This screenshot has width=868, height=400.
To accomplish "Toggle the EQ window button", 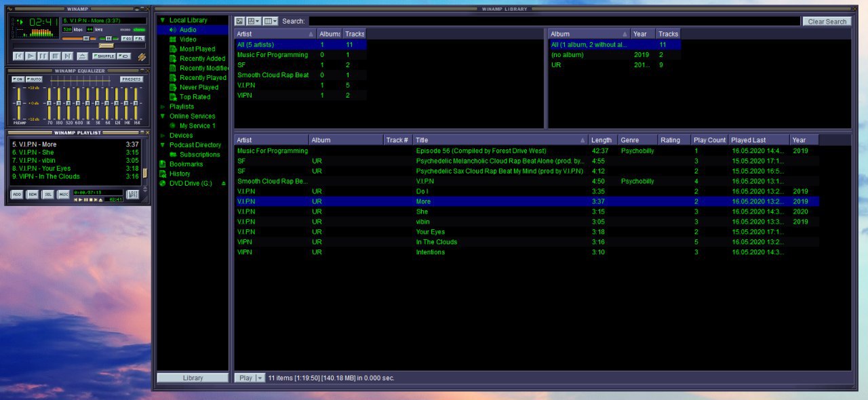I will pyautogui.click(x=127, y=39).
